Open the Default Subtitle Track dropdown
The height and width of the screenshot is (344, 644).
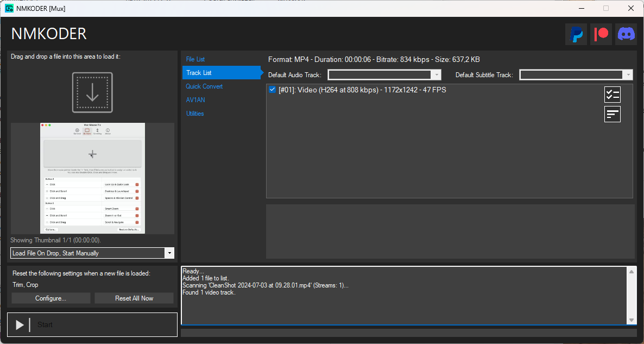(x=576, y=75)
